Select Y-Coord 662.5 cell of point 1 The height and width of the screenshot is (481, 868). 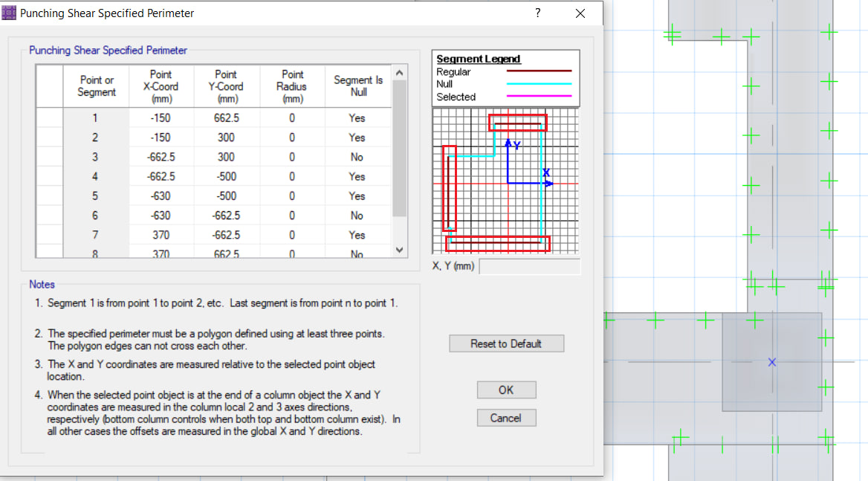227,118
